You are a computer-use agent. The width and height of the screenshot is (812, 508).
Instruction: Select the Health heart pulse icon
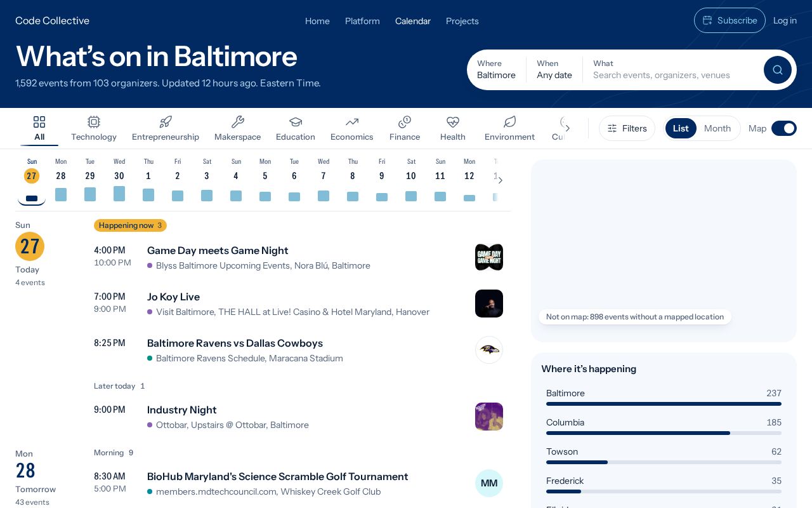(x=453, y=122)
